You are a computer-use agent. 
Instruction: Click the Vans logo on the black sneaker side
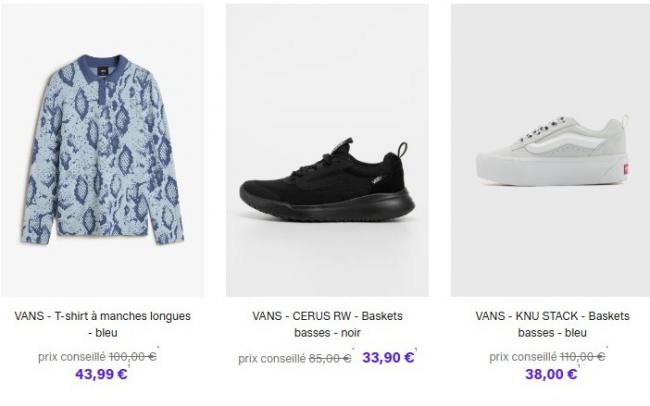[x=376, y=181]
